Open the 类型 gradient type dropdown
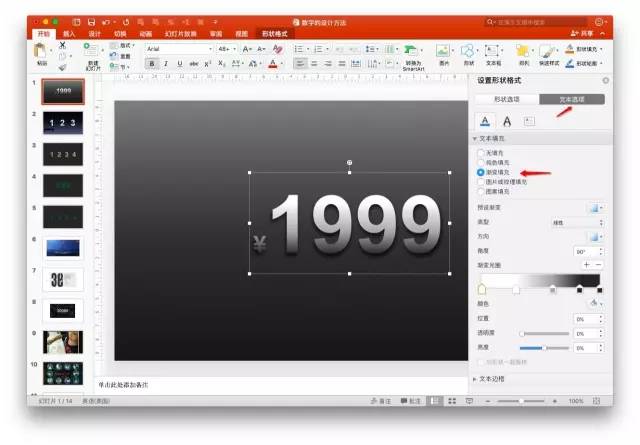Image resolution: width=640 pixels, height=445 pixels. 579,222
